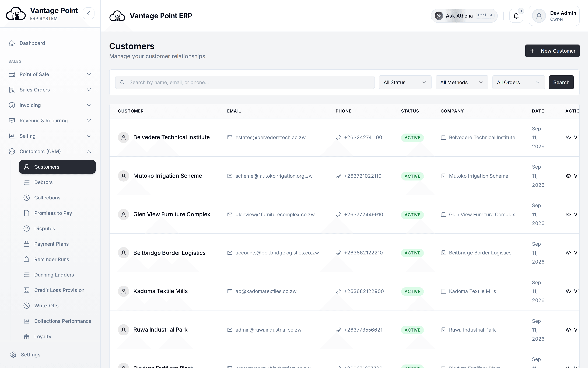The width and height of the screenshot is (588, 368).
Task: Click the New Customer button
Action: [x=552, y=51]
